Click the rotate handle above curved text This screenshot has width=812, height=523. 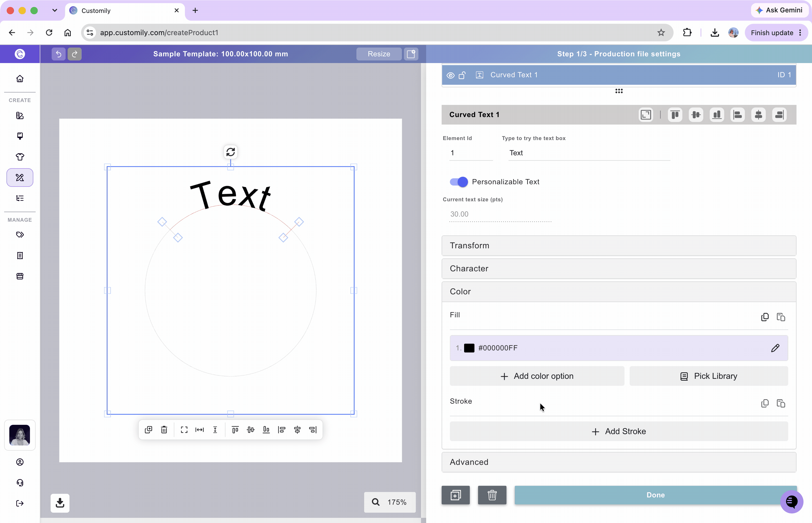pos(230,152)
